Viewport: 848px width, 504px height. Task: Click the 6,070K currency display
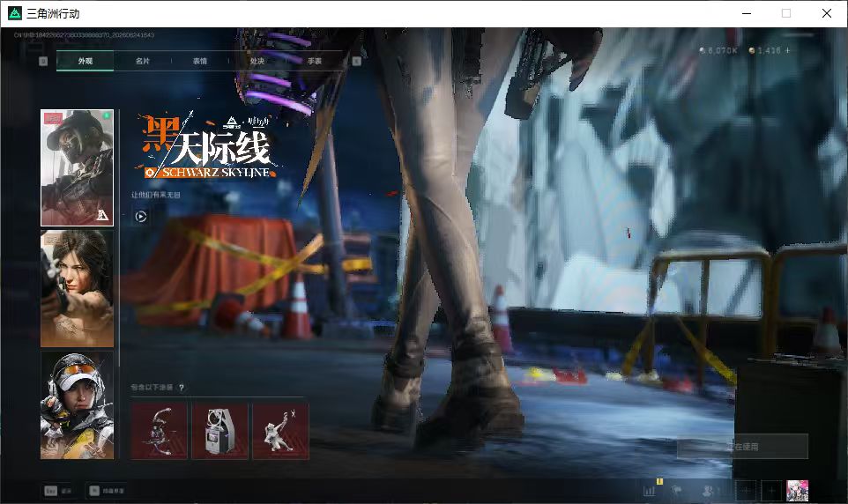click(718, 50)
